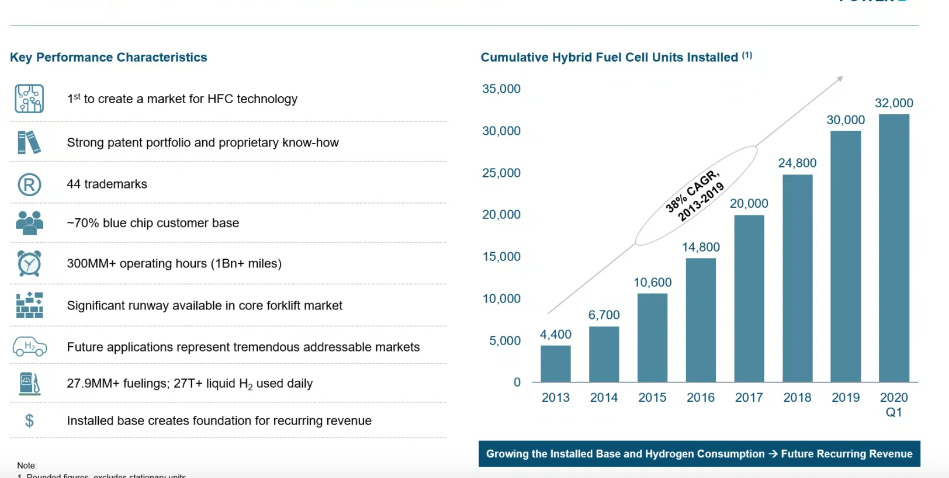Viewport: 949px width, 478px height.
Task: Click the 2019 bar labeled 30,000
Action: pos(845,257)
